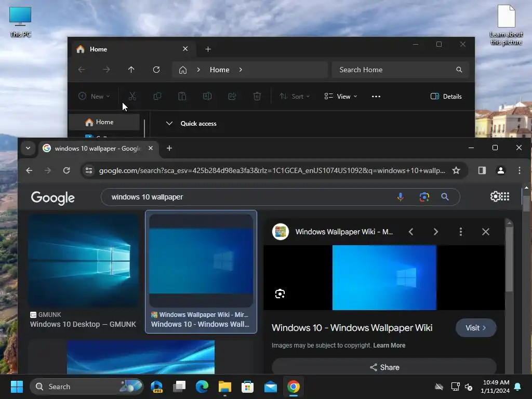Click the Paste clipboard icon in Explorer
The height and width of the screenshot is (399, 532).
coord(182,96)
